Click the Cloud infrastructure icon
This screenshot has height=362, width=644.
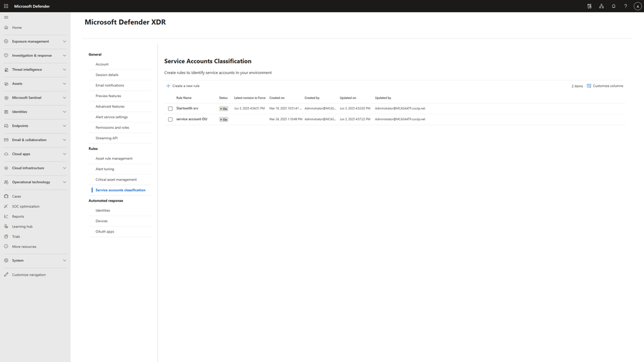[6, 168]
